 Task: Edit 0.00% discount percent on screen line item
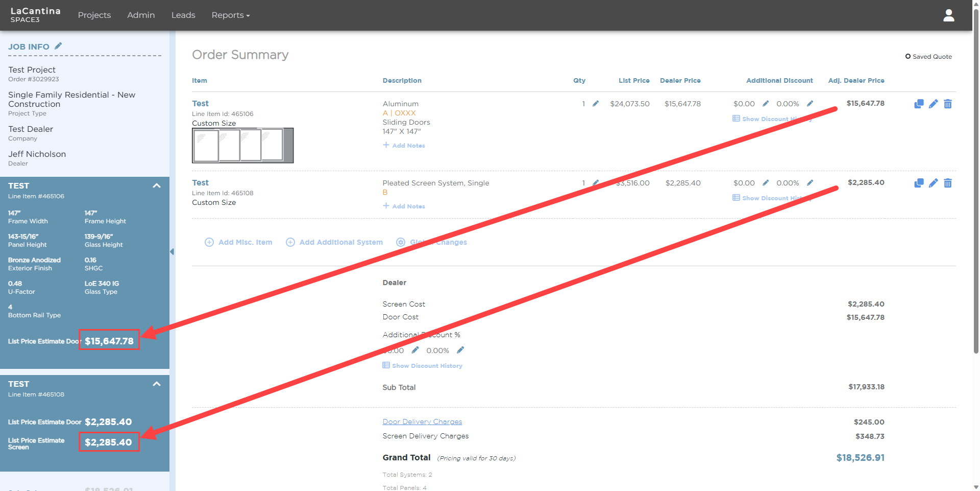(x=810, y=183)
